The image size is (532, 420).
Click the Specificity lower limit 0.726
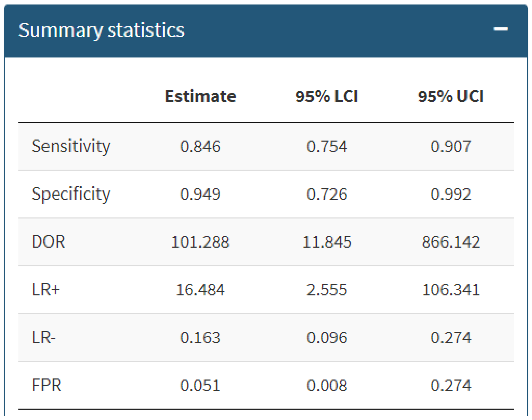[327, 194]
